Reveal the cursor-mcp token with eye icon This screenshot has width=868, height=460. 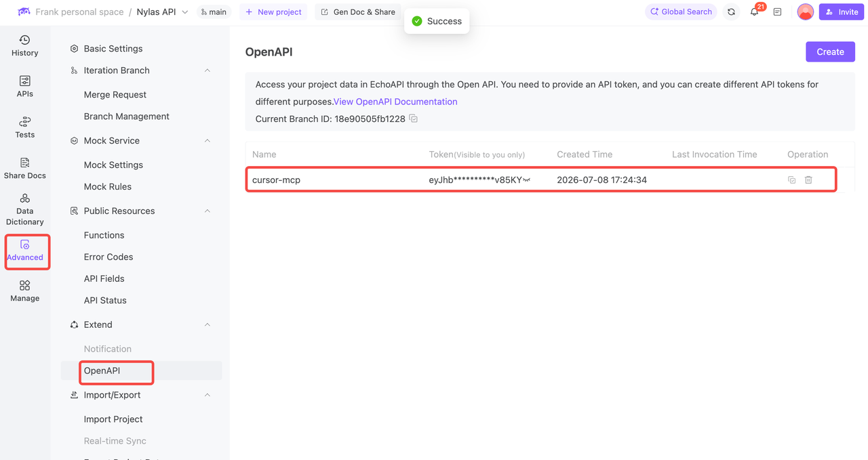point(526,180)
